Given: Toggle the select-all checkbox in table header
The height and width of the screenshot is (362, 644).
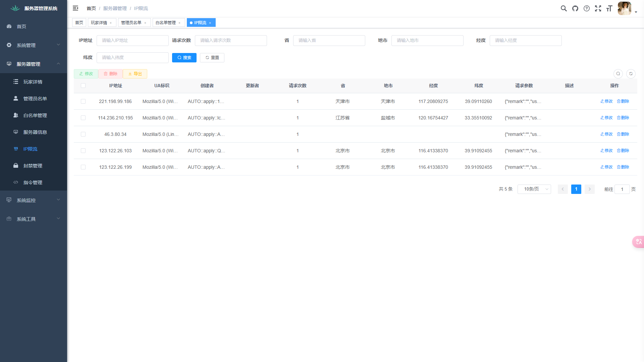Looking at the screenshot, I should coord(83,86).
